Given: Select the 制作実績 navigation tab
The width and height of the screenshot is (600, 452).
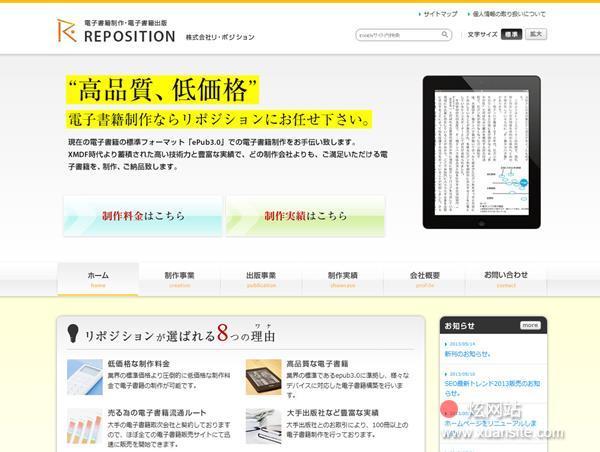Looking at the screenshot, I should tap(342, 278).
